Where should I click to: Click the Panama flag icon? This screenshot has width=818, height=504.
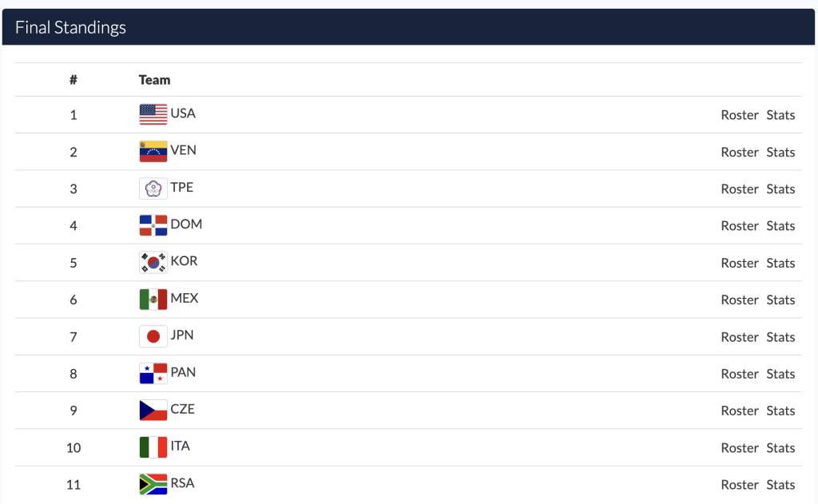click(x=153, y=374)
